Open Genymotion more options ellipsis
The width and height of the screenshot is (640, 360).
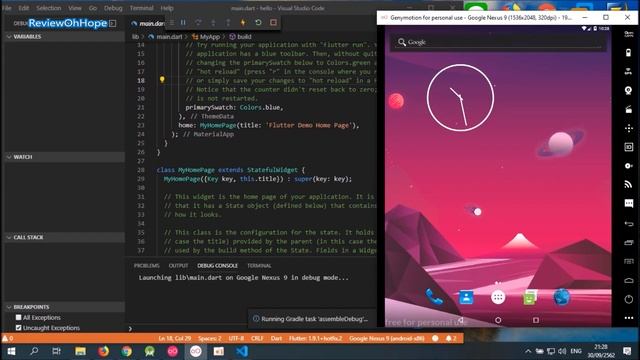point(629,318)
